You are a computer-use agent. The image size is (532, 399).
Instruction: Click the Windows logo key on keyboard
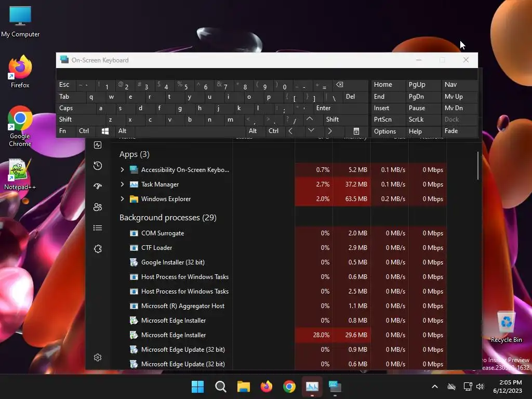105,131
